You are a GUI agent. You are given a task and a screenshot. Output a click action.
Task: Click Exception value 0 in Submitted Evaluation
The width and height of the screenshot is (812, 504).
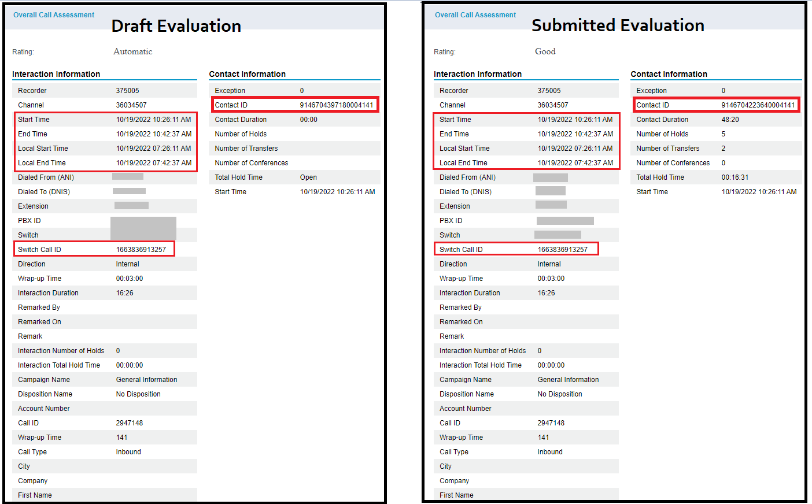tap(724, 91)
